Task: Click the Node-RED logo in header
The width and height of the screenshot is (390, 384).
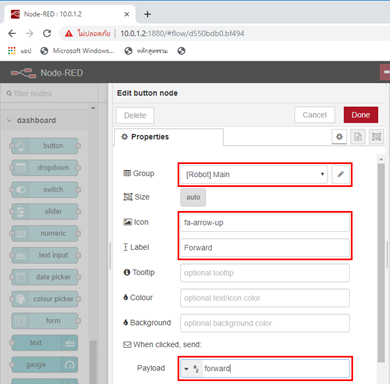Action: point(23,73)
